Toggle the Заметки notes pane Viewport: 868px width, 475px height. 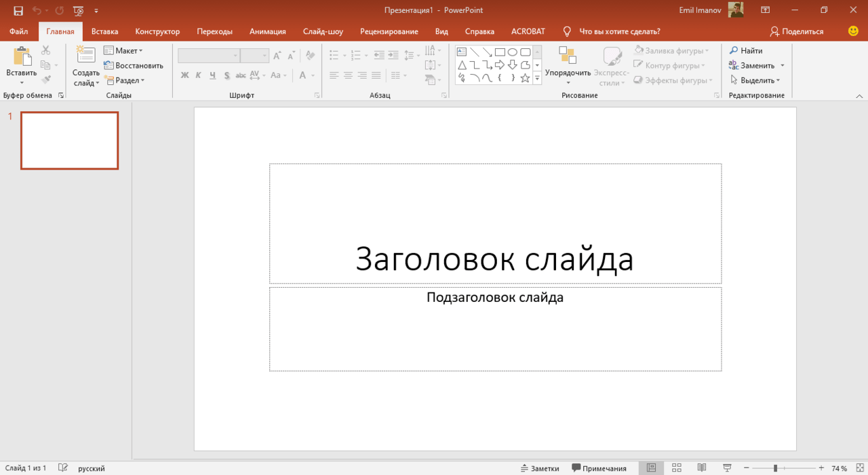pyautogui.click(x=540, y=468)
